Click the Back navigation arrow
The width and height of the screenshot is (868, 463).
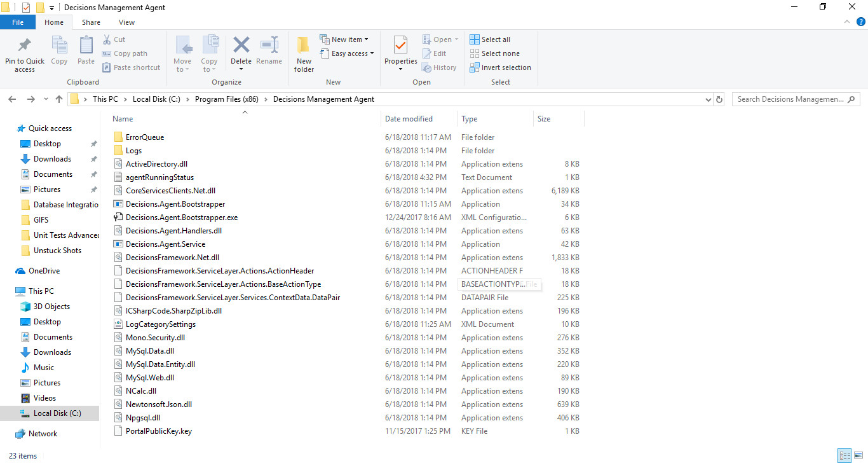point(12,99)
